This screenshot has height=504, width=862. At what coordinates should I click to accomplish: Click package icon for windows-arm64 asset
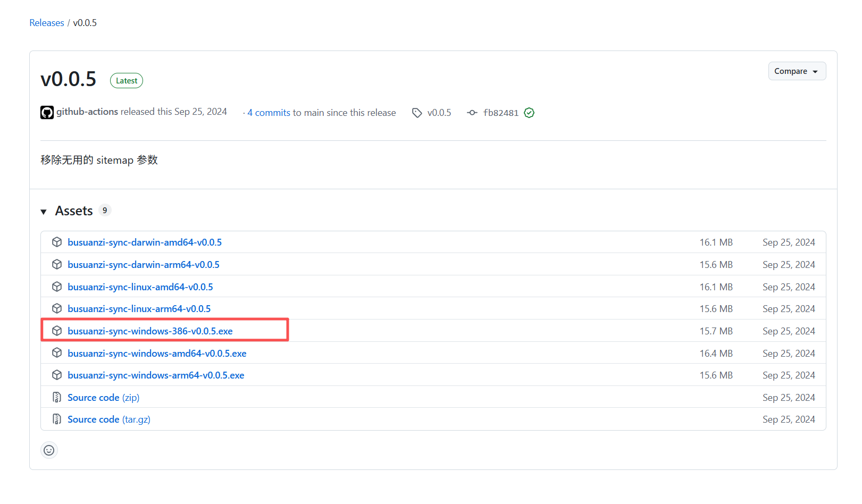(57, 375)
